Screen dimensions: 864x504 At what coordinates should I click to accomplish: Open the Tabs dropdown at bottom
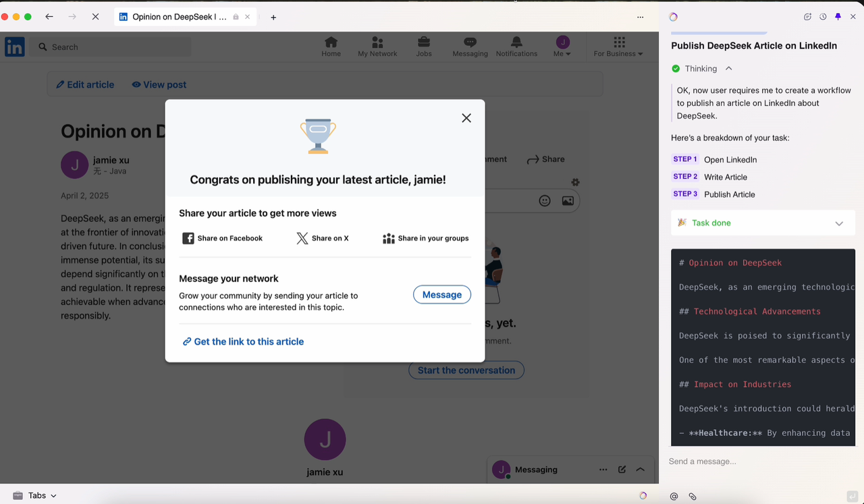(x=35, y=495)
